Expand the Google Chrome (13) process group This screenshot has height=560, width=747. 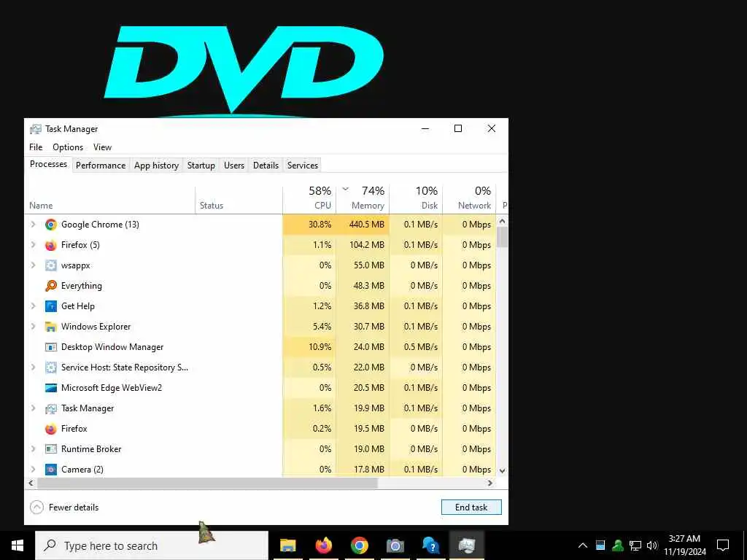point(33,225)
